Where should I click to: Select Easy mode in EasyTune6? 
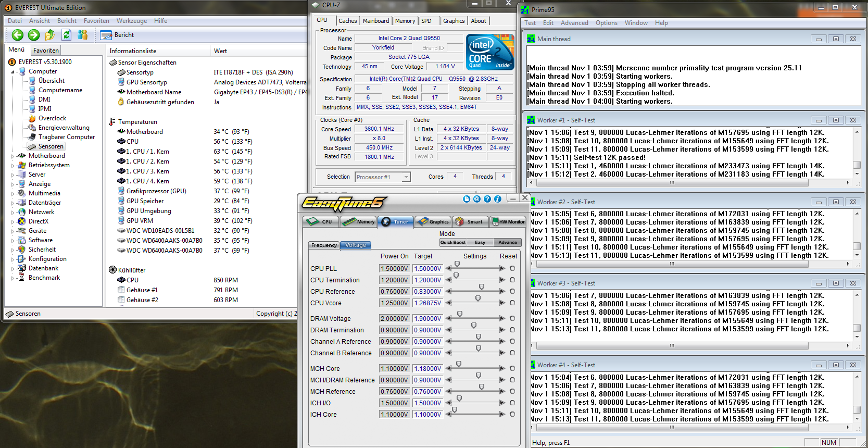(480, 242)
